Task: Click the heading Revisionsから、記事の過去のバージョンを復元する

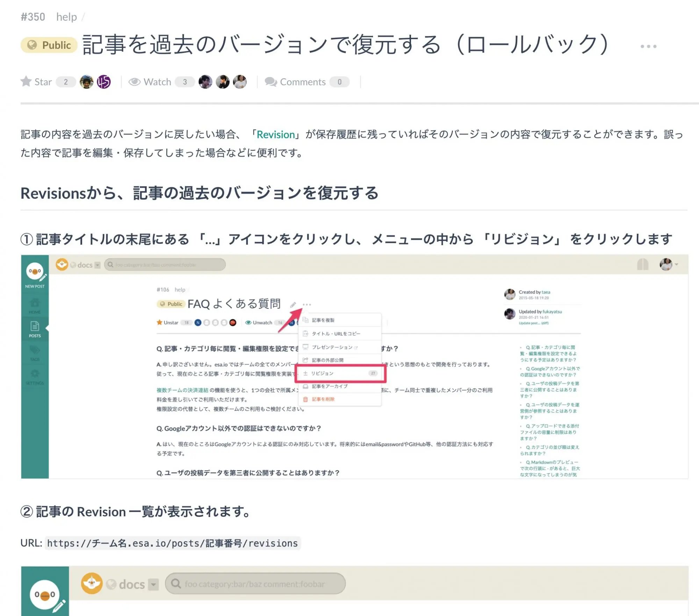Action: tap(200, 193)
